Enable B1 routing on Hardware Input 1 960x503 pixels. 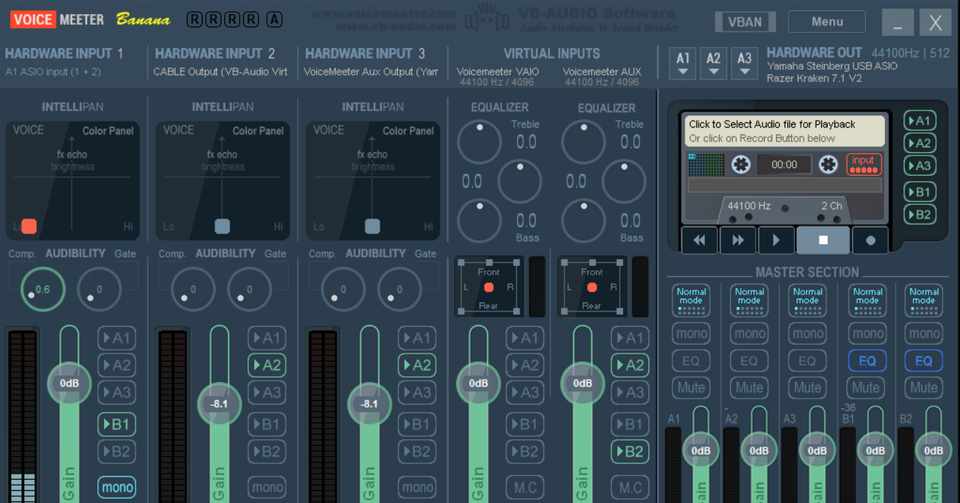coord(116,424)
